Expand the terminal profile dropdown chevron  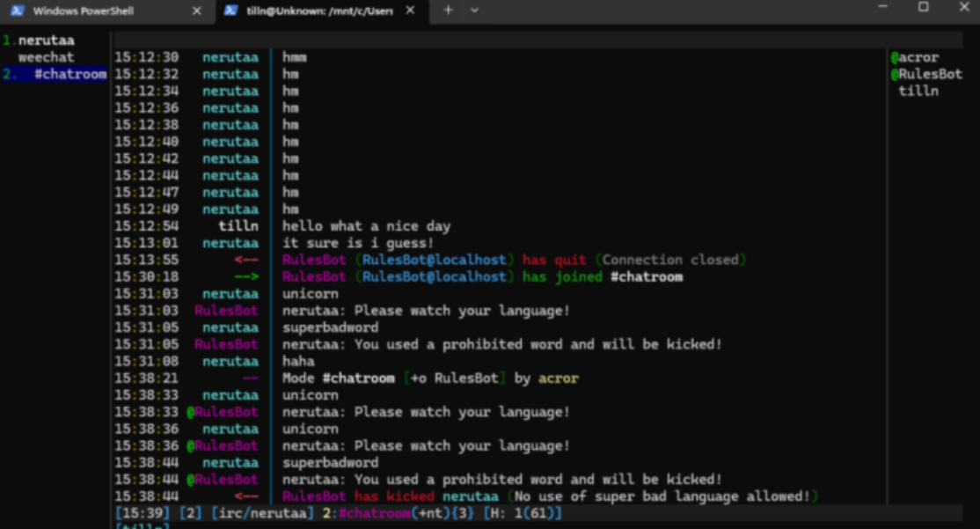pos(475,10)
